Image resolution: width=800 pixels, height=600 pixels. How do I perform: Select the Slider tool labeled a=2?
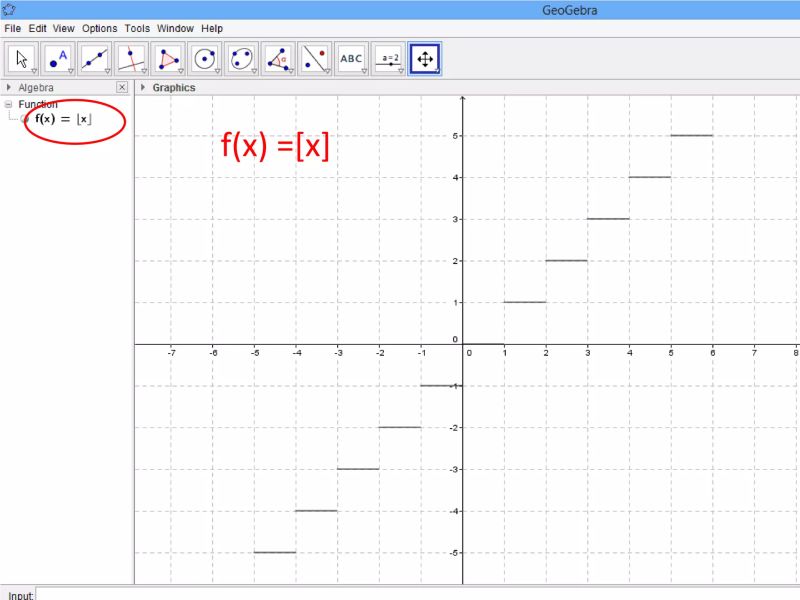click(388, 57)
